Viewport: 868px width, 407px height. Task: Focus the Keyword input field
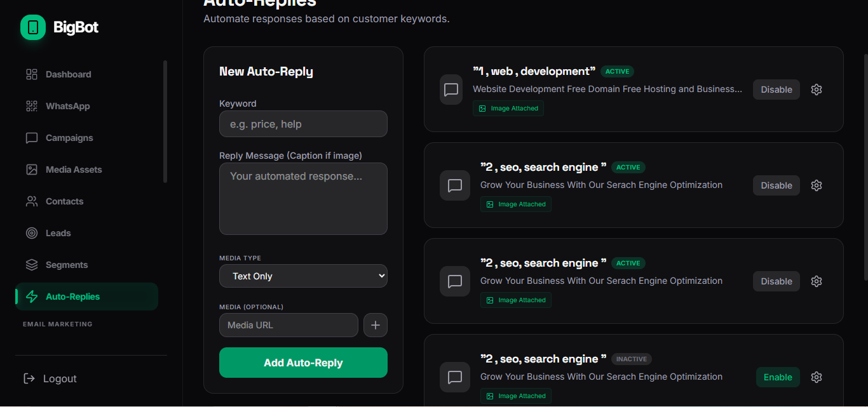click(x=303, y=124)
